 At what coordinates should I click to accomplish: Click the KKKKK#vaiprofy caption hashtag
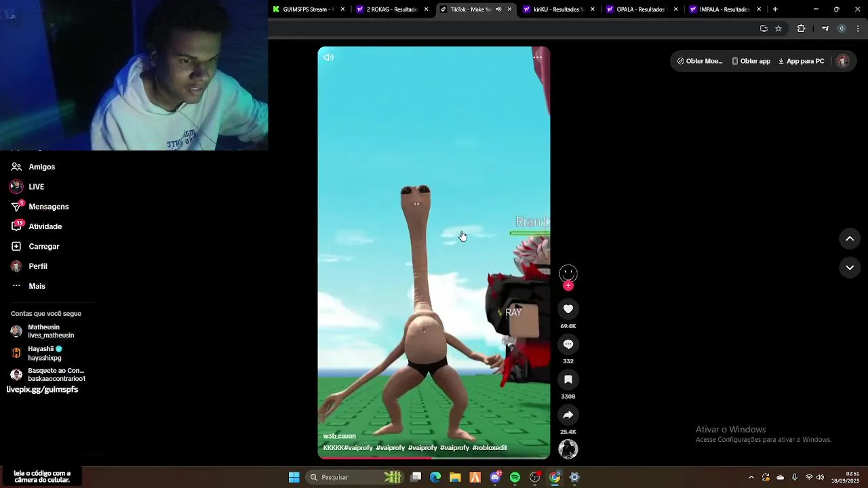coord(348,448)
